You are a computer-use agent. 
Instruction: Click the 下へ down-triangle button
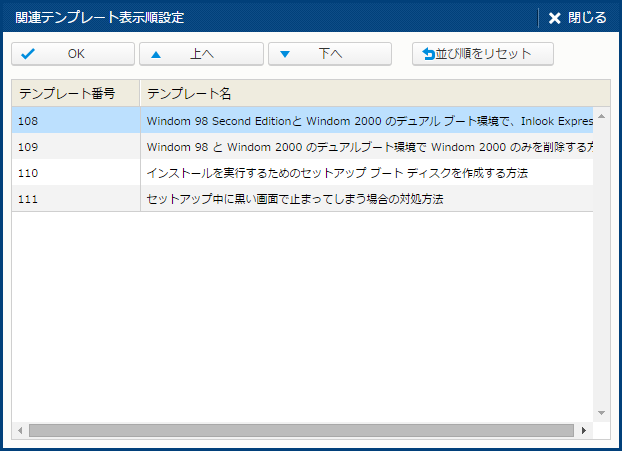(x=329, y=54)
